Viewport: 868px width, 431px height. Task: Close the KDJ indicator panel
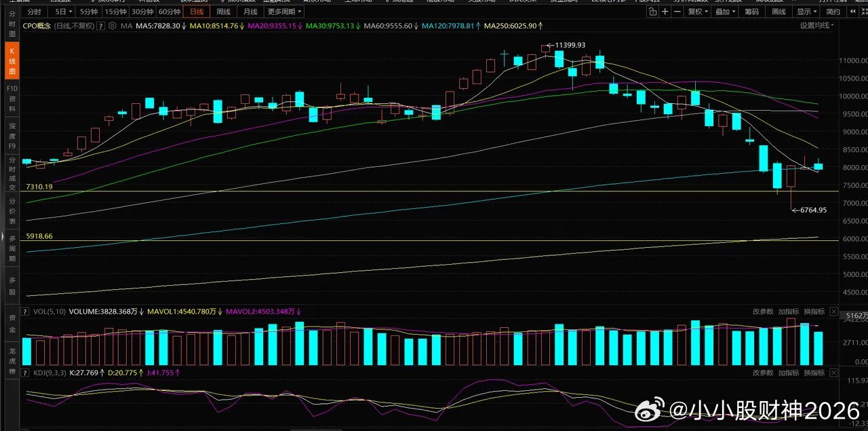point(834,373)
